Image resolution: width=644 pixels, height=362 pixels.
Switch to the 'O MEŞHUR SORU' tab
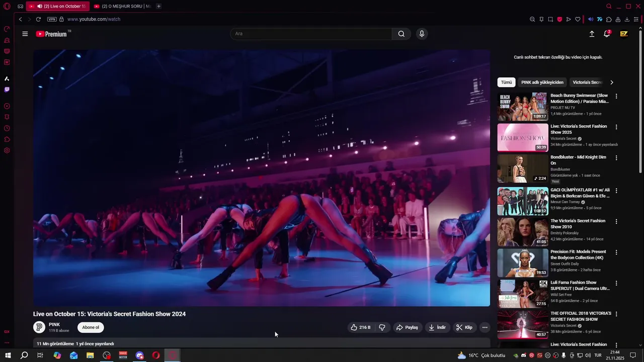[x=122, y=6]
